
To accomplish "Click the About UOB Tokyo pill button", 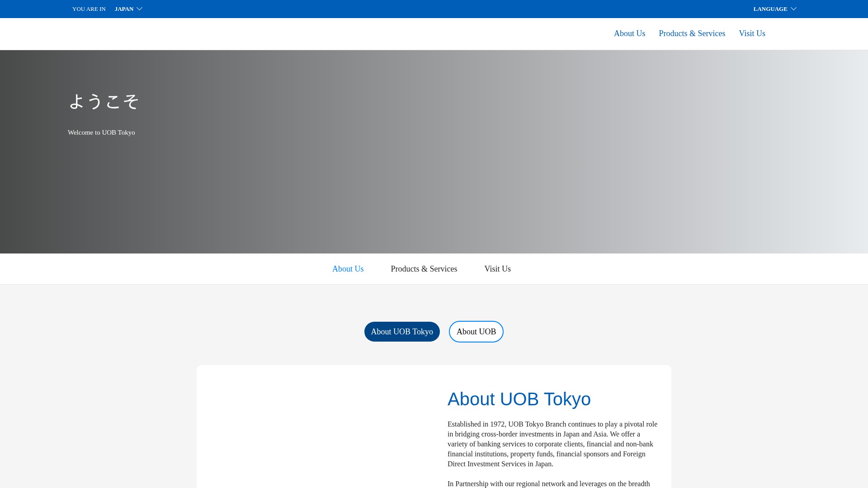I will tap(402, 332).
